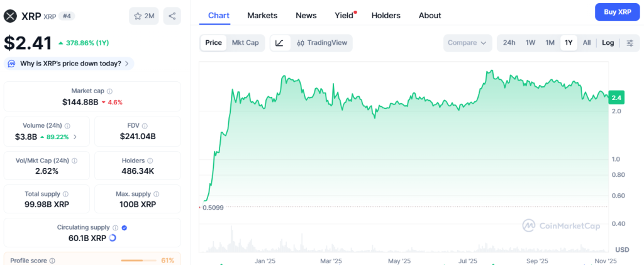
Task: Open the Compare dropdown
Action: tap(467, 43)
